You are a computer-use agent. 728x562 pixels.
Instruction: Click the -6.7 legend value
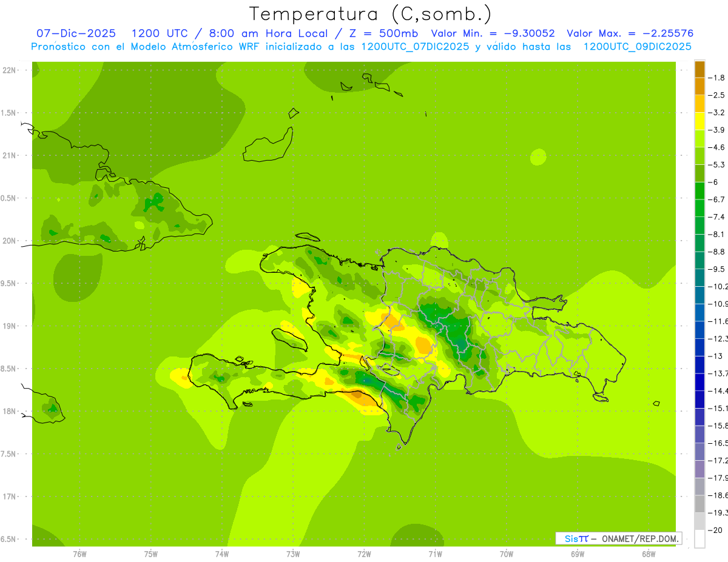pos(716,199)
